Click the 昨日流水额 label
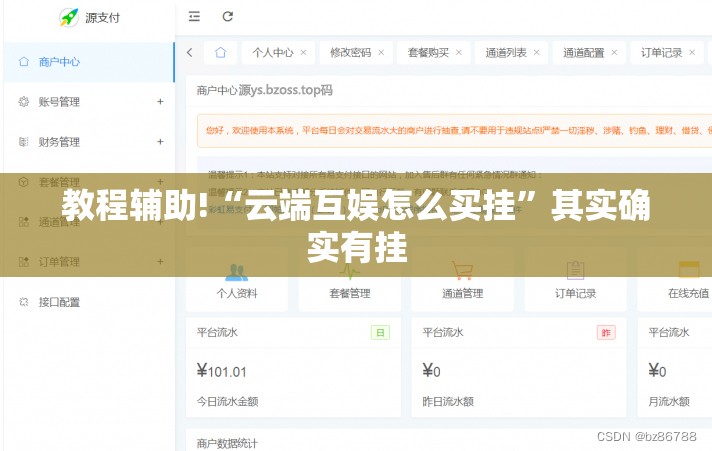712x451 pixels. [448, 401]
